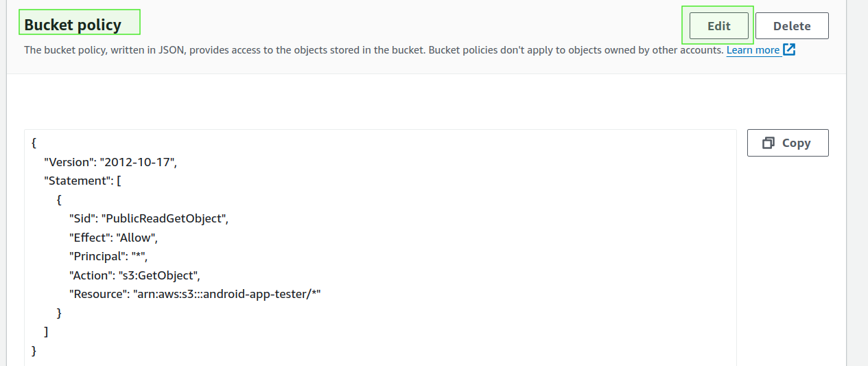Select the "Sid": "PublicReadGetObject" line
Image resolution: width=868 pixels, height=366 pixels.
click(148, 219)
